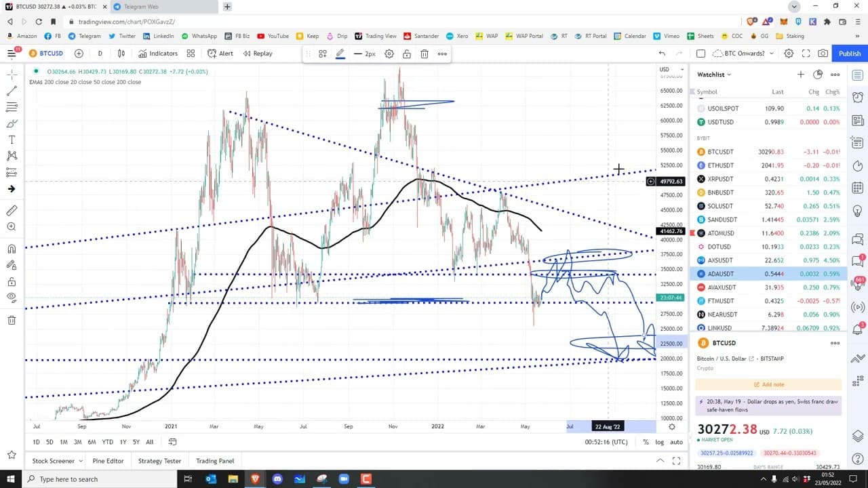This screenshot has height=488, width=868.
Task: Open indicator templates grid icon
Action: coord(191,54)
